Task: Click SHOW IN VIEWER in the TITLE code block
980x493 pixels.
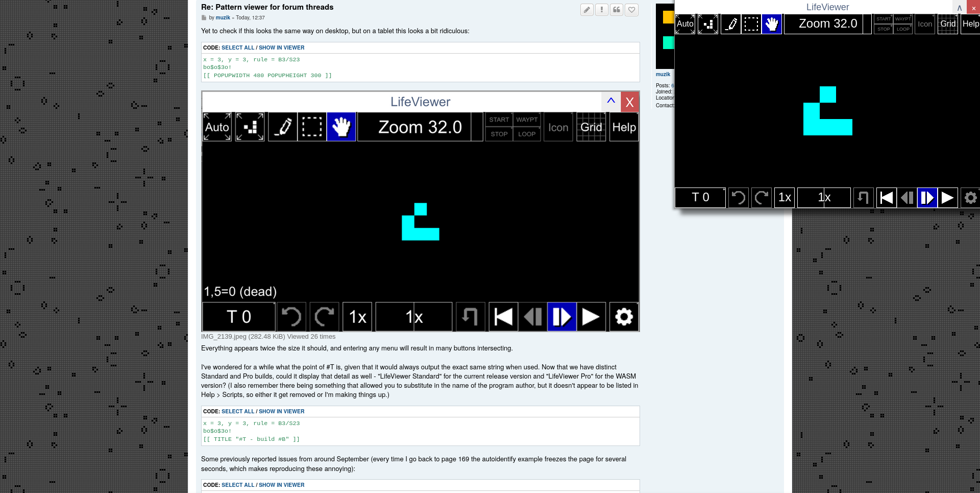Action: [x=281, y=412]
